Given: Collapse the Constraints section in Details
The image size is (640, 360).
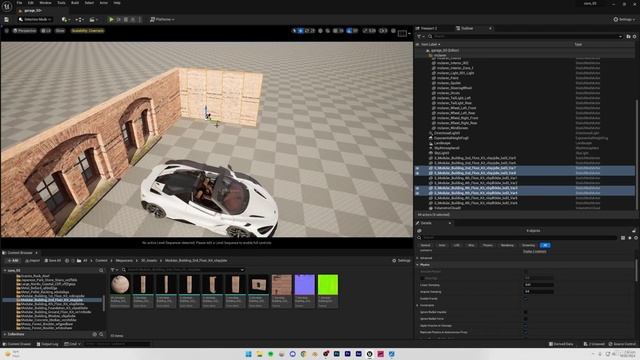Looking at the screenshot, I should click(418, 305).
